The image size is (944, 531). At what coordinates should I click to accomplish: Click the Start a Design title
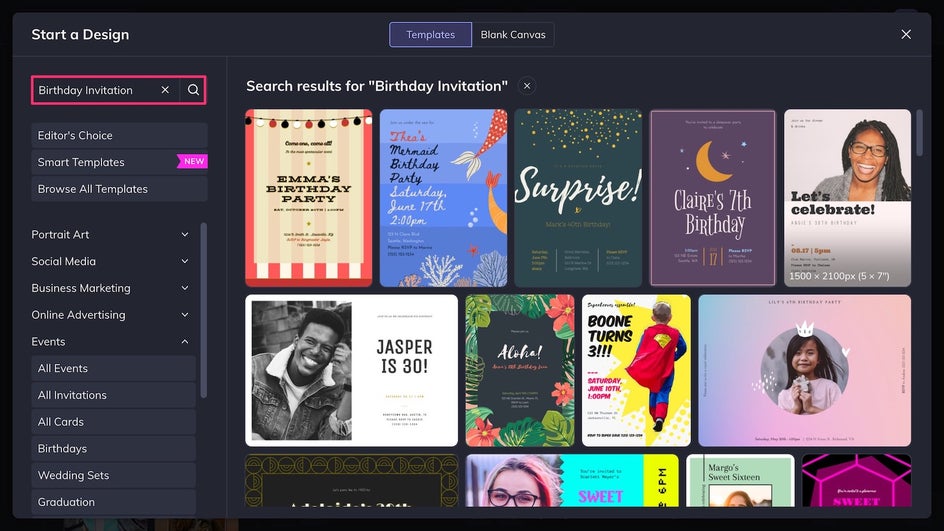80,34
